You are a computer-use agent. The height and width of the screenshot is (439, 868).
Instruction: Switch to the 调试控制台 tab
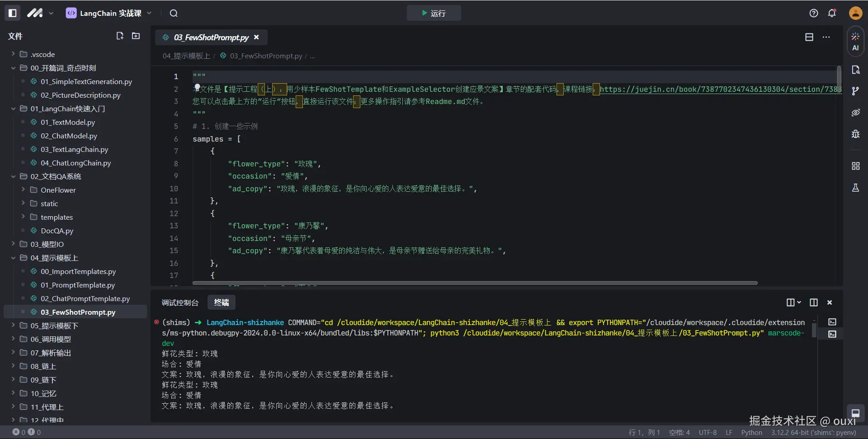coord(180,302)
